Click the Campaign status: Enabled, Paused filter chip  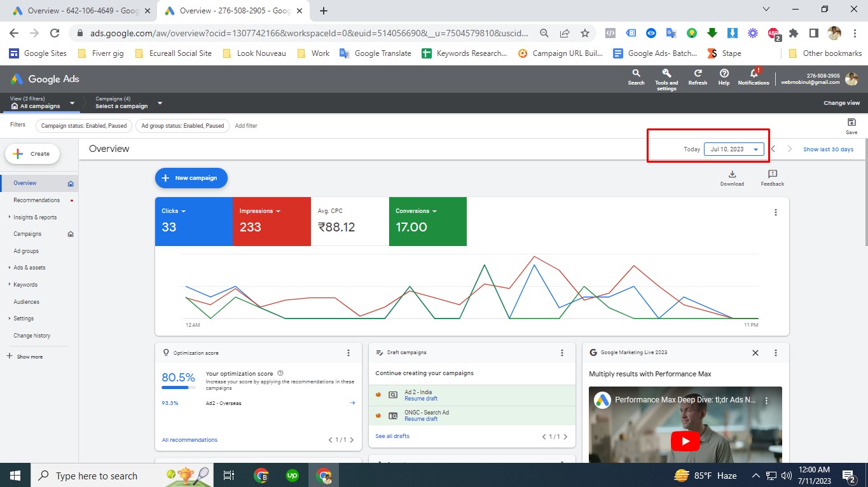tap(84, 126)
